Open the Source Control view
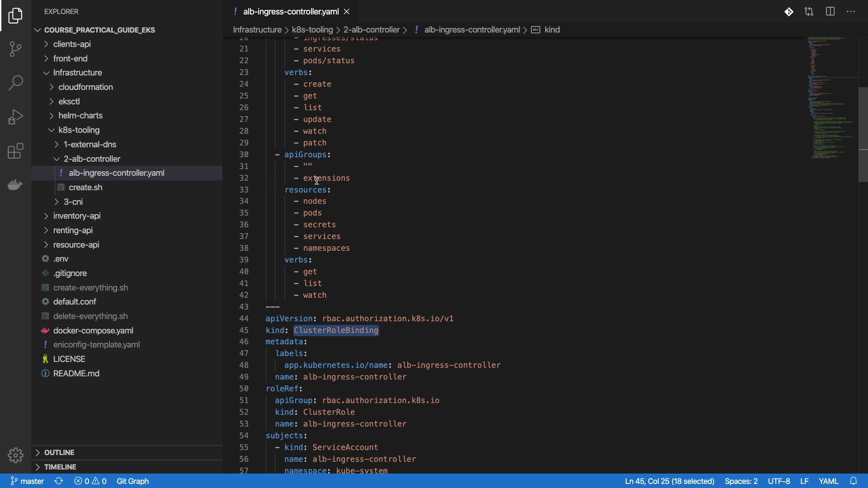 [x=15, y=49]
